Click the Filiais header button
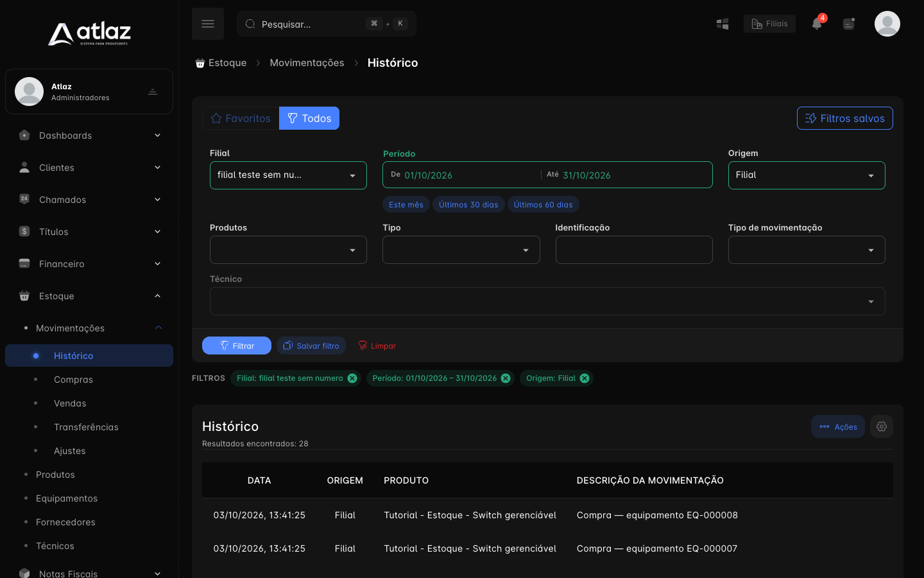The width and height of the screenshot is (924, 578). (x=769, y=24)
